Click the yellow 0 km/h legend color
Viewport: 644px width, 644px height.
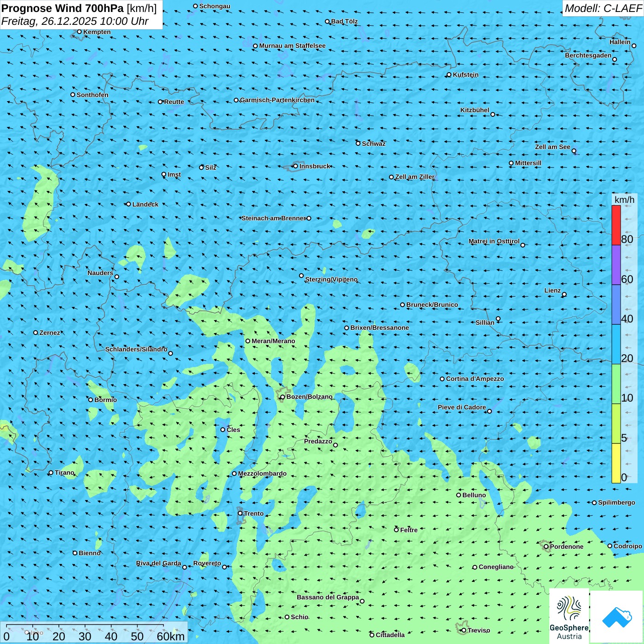tap(616, 463)
